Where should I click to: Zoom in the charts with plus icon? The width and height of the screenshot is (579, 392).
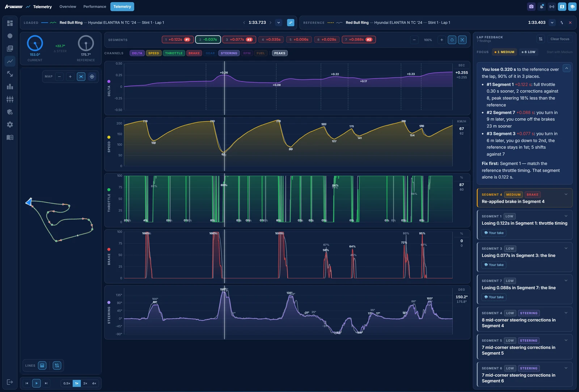click(x=441, y=40)
